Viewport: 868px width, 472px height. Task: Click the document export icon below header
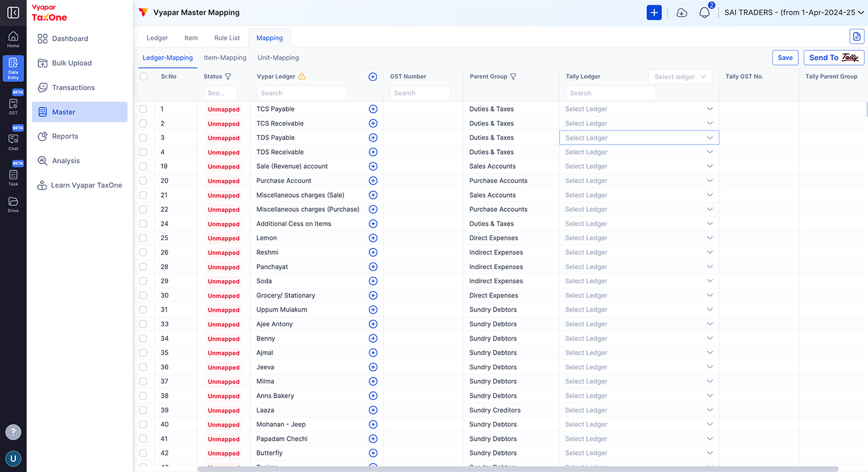(x=857, y=37)
